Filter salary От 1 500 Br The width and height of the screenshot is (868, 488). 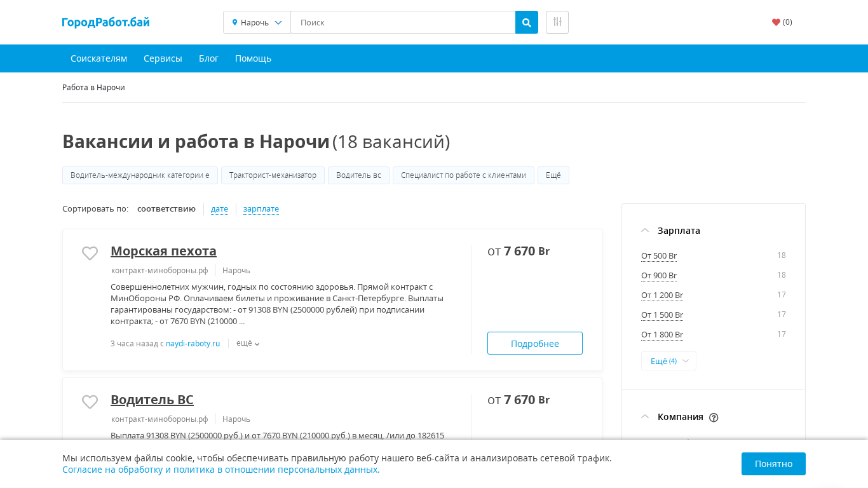tap(662, 315)
